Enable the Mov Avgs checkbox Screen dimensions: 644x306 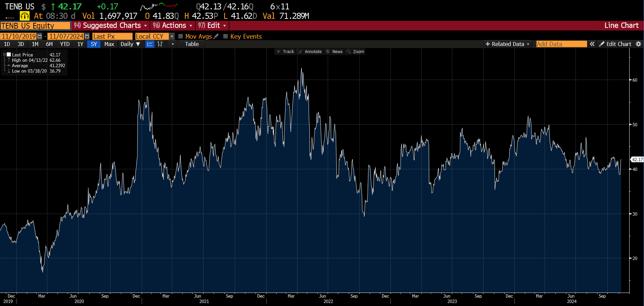[181, 36]
